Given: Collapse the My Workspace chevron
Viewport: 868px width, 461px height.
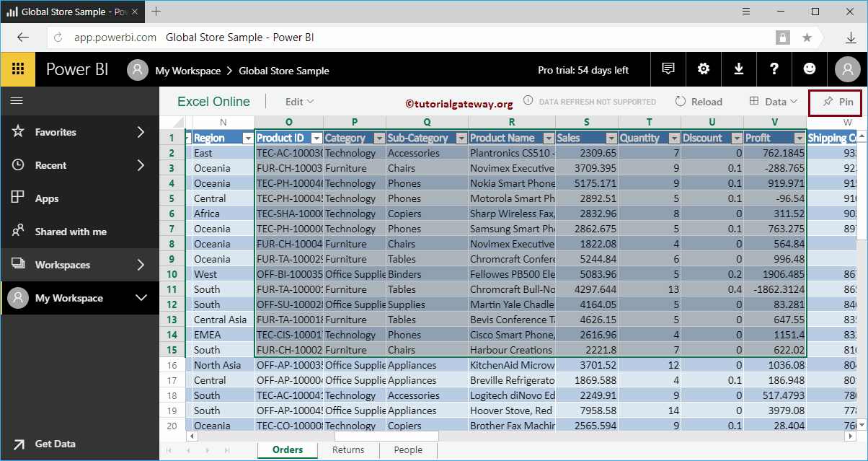Looking at the screenshot, I should tap(141, 298).
